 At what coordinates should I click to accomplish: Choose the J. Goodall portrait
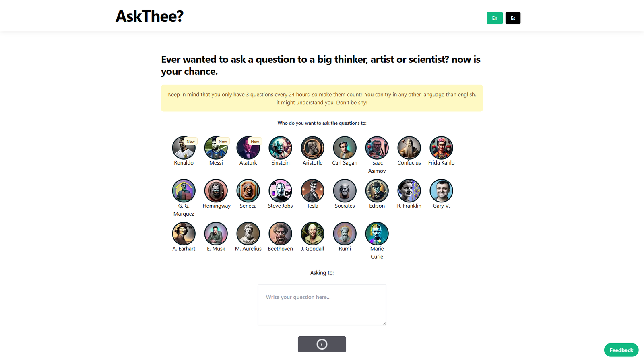312,234
